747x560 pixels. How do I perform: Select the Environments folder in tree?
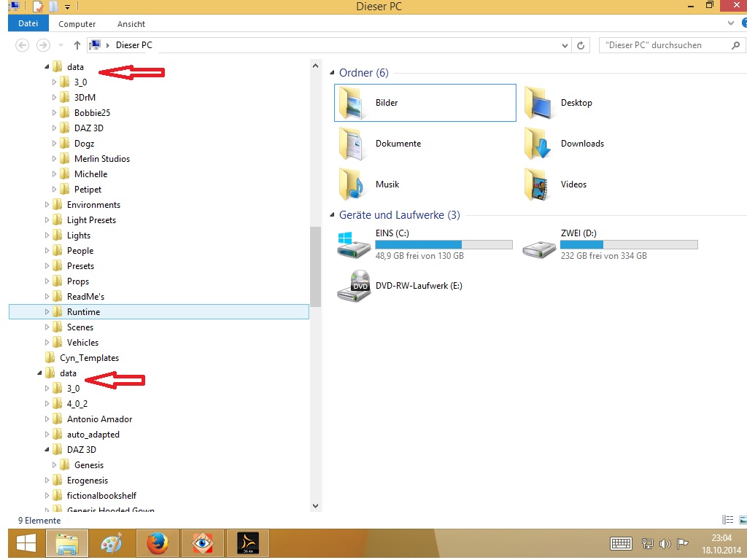click(x=93, y=205)
